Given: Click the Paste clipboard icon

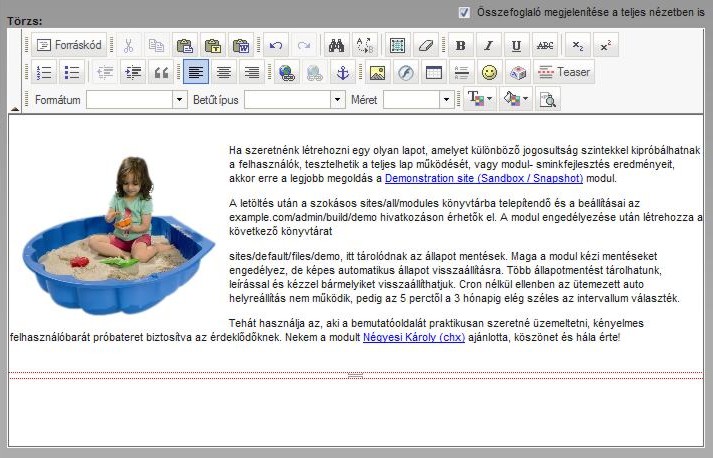Looking at the screenshot, I should [x=185, y=45].
